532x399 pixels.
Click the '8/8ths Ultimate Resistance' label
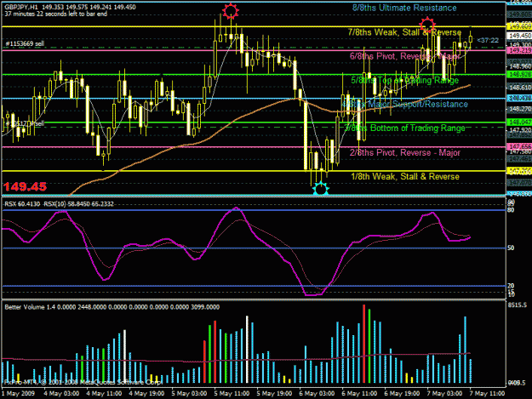(x=404, y=8)
